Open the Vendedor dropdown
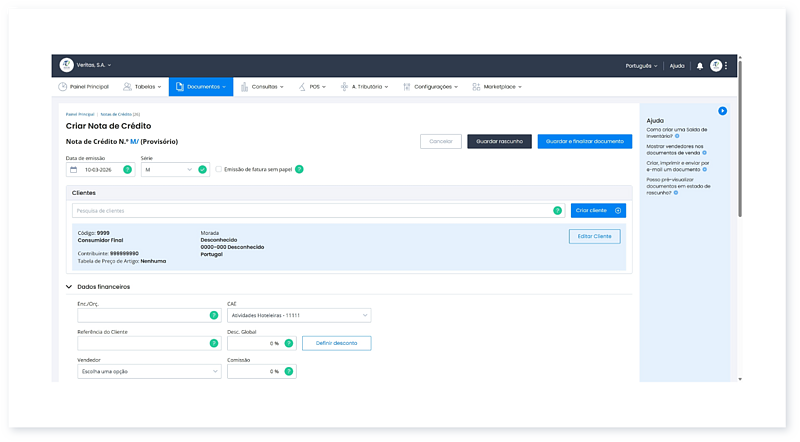Viewport: 800px width, 442px height. click(149, 371)
